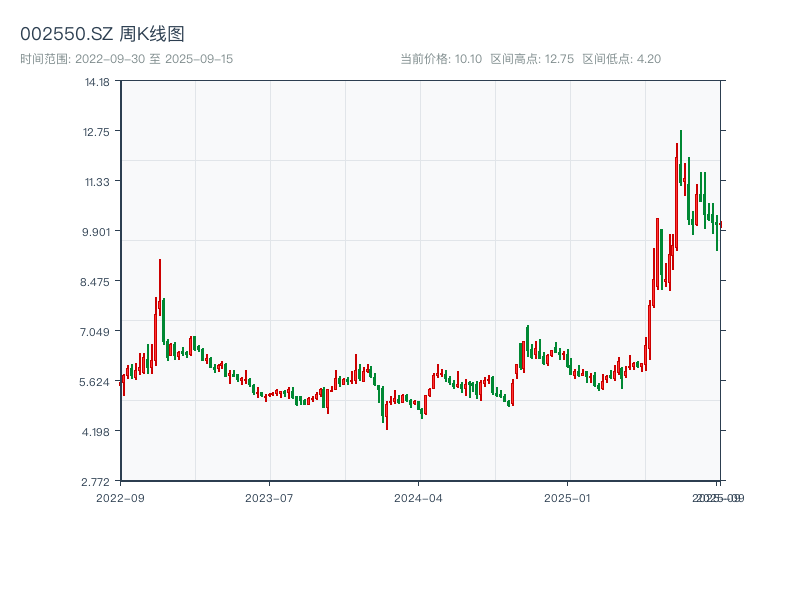Click the x-axis date label 2022-09
Viewport: 800px width, 600px height.
tap(120, 498)
